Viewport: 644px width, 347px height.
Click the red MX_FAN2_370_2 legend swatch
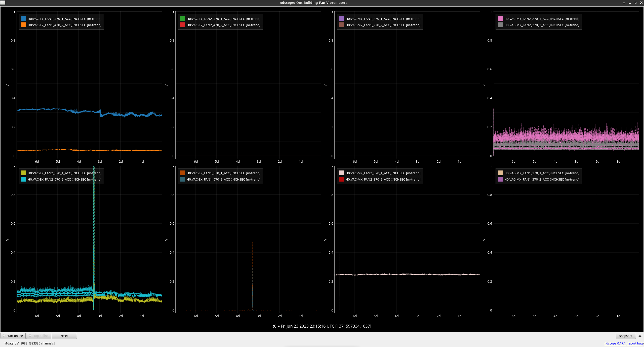tap(341, 179)
